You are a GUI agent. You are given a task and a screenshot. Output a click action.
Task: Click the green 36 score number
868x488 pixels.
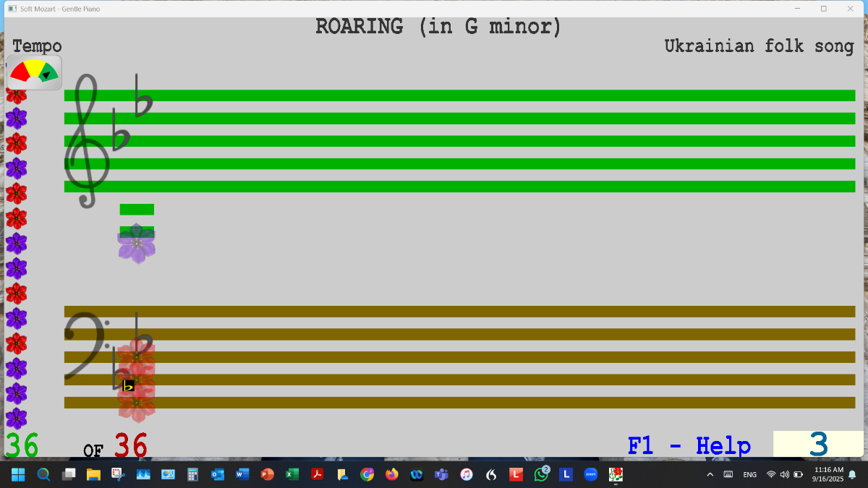pyautogui.click(x=22, y=445)
